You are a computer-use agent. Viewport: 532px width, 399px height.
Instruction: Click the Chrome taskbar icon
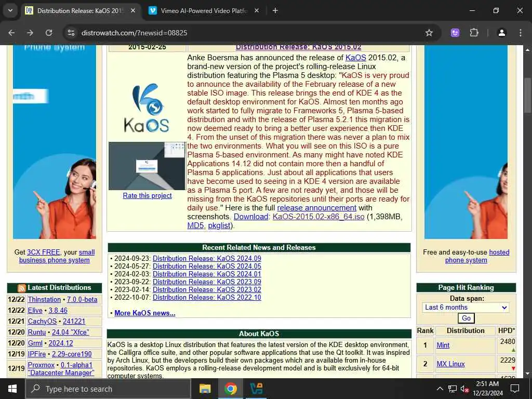[x=230, y=389]
